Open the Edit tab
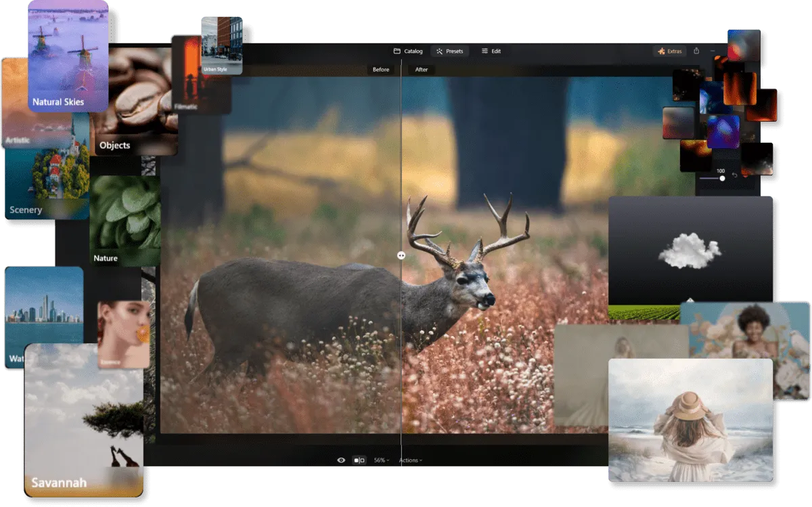The height and width of the screenshot is (507, 812). pyautogui.click(x=491, y=51)
